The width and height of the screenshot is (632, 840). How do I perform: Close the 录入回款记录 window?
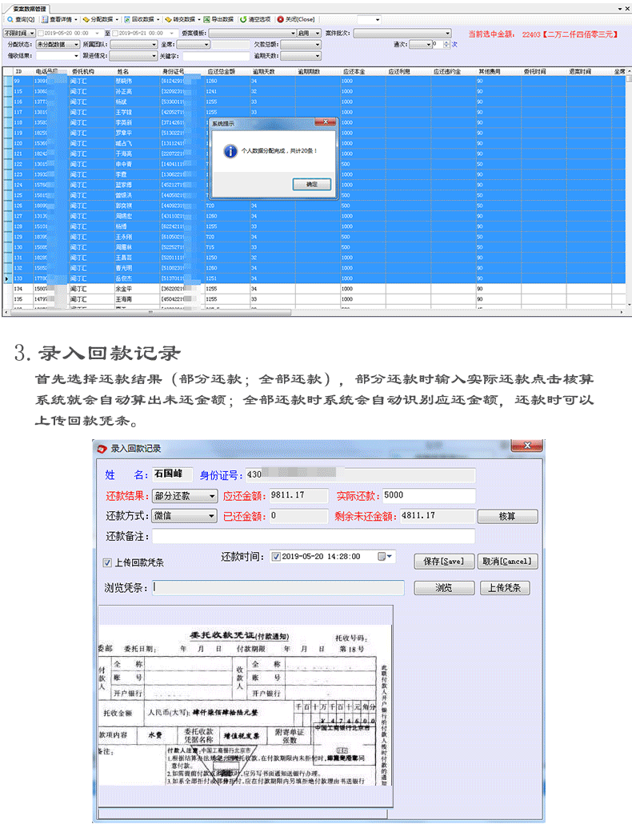pyautogui.click(x=527, y=446)
